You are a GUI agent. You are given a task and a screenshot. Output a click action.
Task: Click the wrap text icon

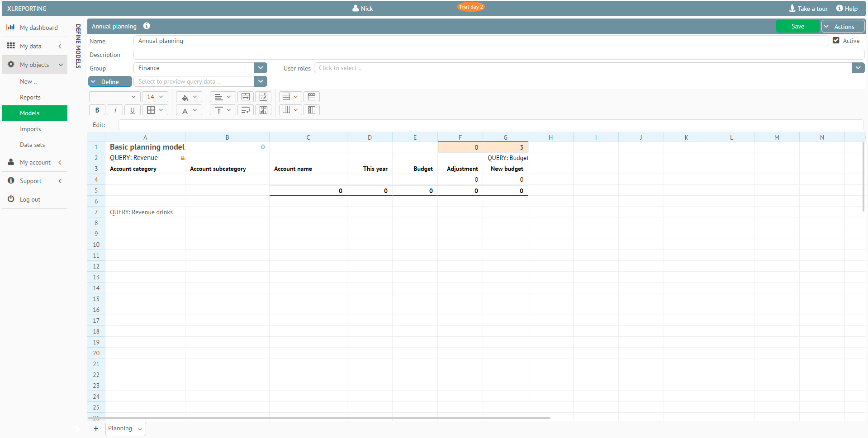246,110
